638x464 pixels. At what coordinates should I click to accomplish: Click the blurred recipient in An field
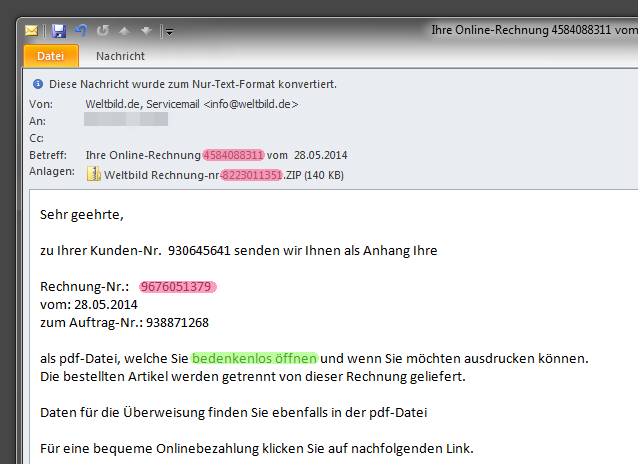pos(126,119)
